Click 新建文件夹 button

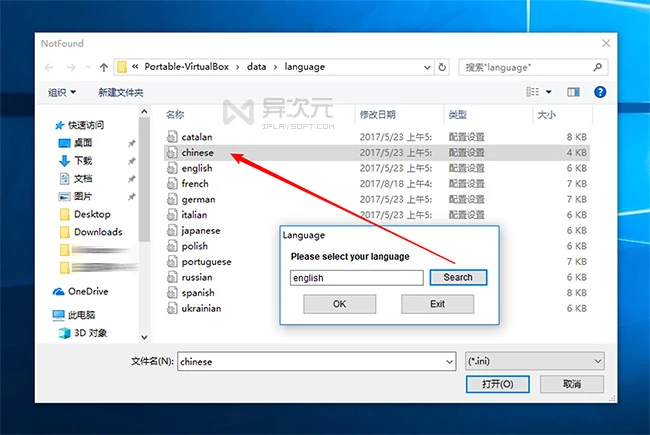[x=121, y=92]
